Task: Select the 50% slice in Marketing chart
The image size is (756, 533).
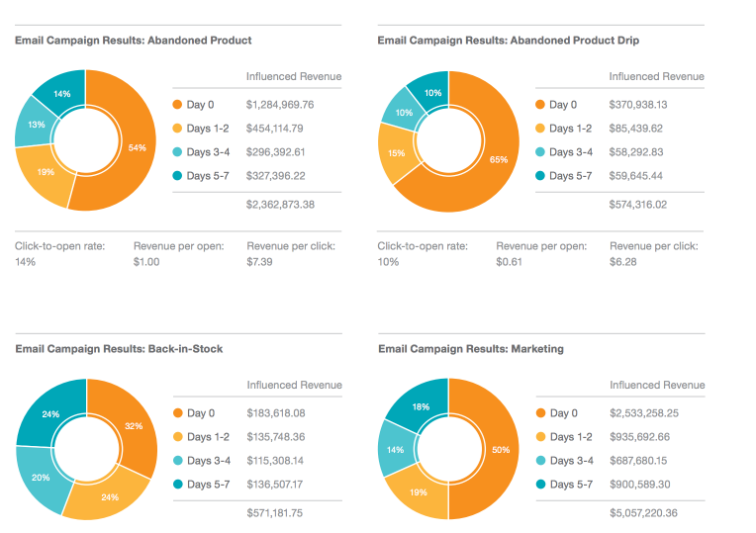Action: [502, 450]
